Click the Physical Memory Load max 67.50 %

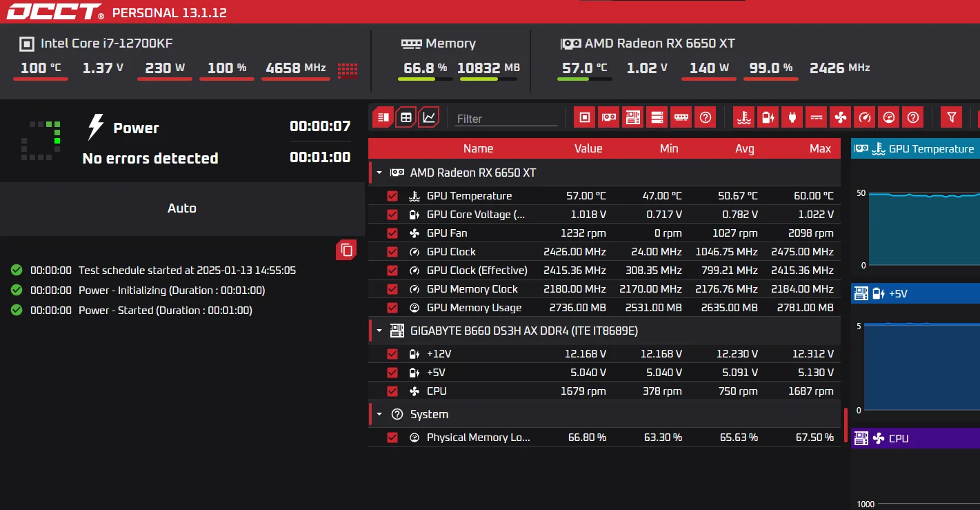(x=814, y=438)
